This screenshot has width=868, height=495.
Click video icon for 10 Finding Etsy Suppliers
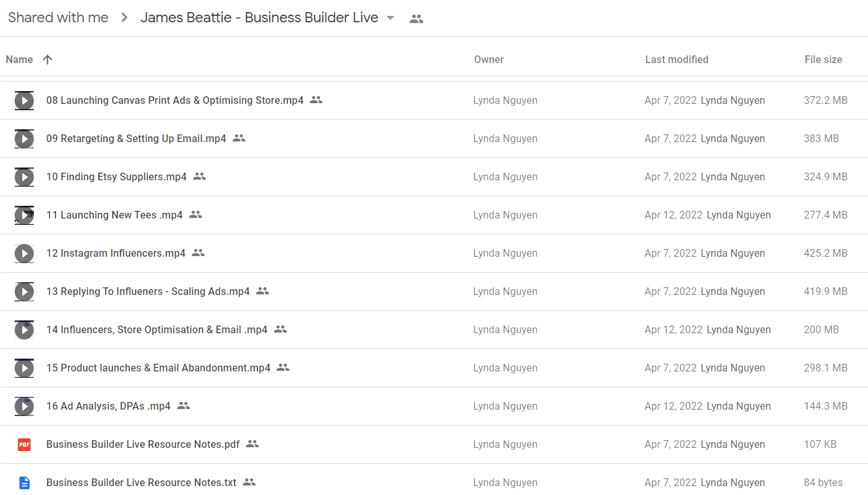(24, 176)
